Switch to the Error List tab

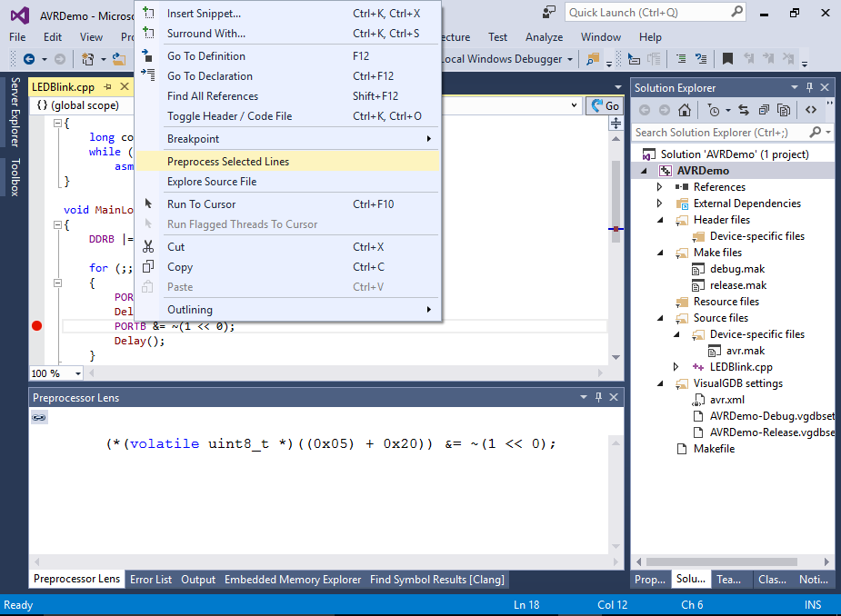151,579
